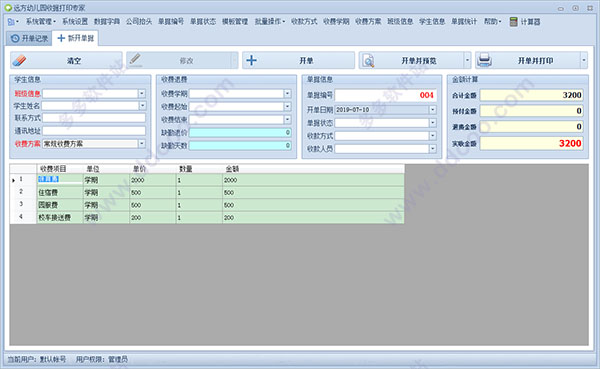Open the 收费起始 date dropdown
This screenshot has height=369, width=600.
287,106
